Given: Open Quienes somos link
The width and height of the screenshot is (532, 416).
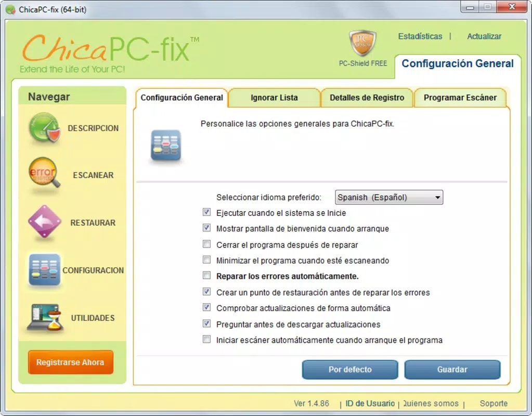Looking at the screenshot, I should coord(431,404).
